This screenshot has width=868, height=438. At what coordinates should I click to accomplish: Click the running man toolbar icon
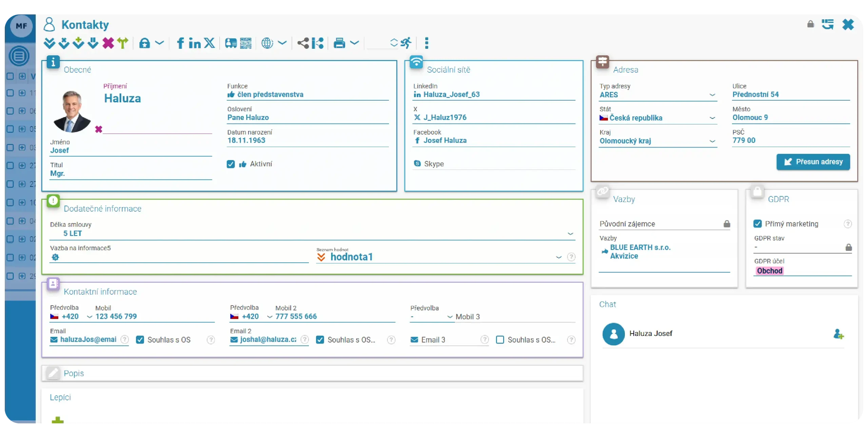pos(406,43)
